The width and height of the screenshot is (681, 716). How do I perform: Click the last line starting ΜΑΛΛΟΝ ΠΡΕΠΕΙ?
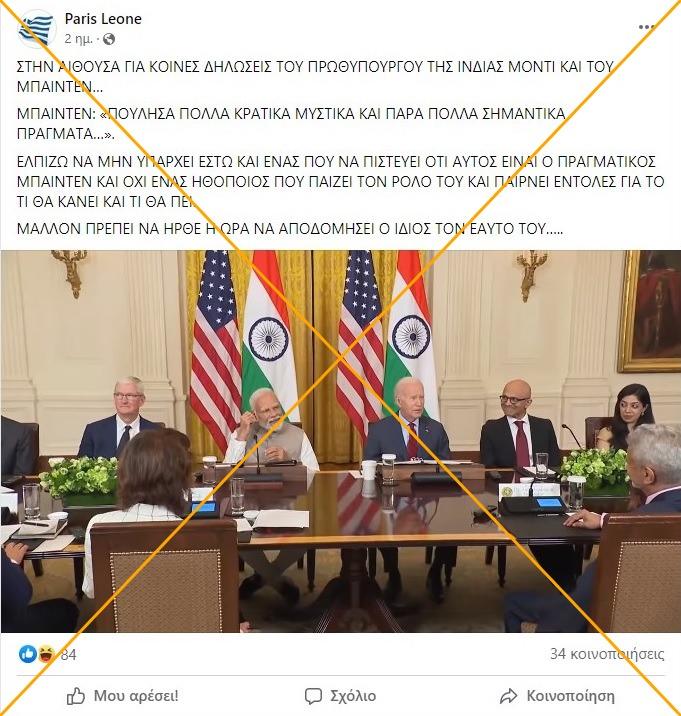pyautogui.click(x=290, y=228)
